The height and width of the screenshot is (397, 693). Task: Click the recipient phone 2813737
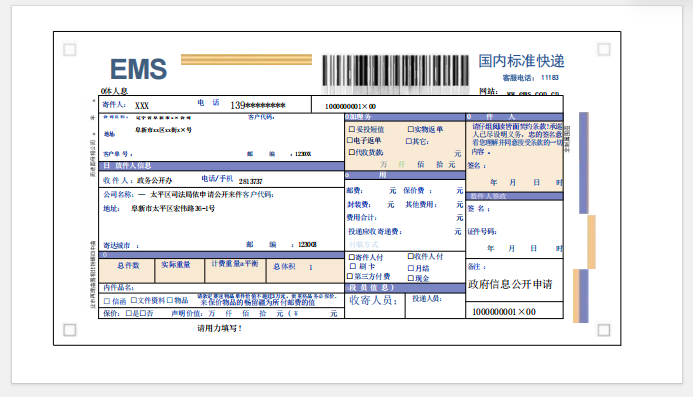251,181
